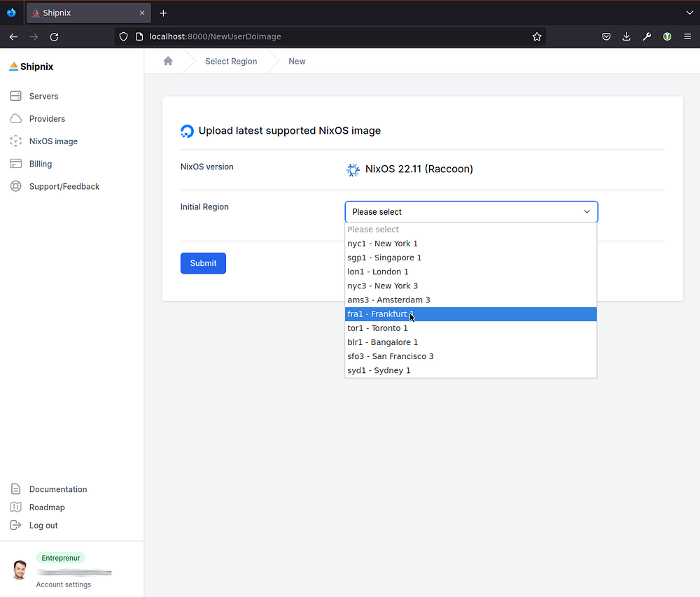The width and height of the screenshot is (700, 597).
Task: Collapse the Initial Region dropdown
Action: point(471,211)
